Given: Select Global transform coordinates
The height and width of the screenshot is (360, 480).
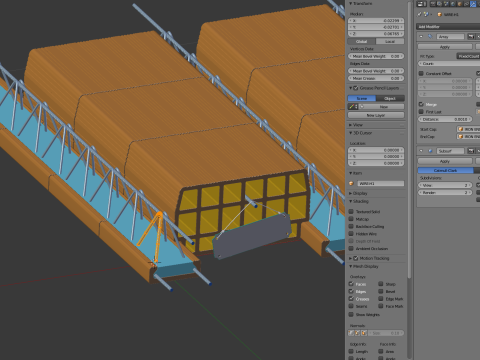Looking at the screenshot, I should (362, 41).
